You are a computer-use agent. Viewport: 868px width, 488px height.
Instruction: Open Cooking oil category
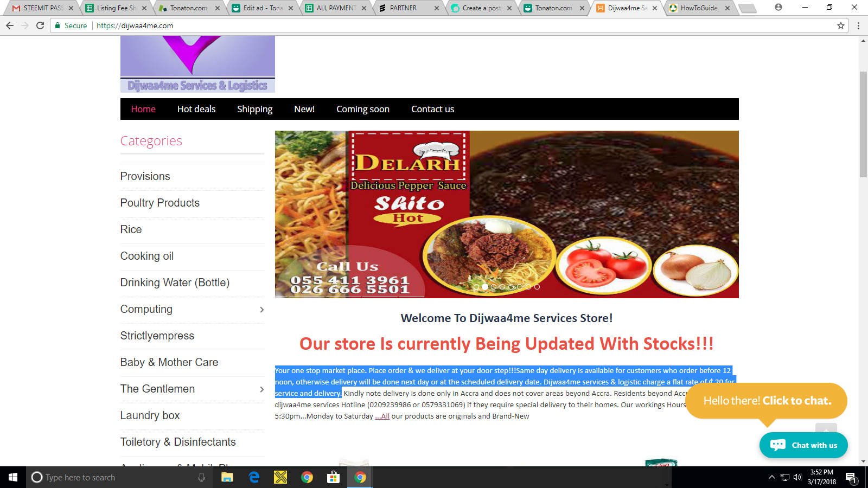coord(147,256)
